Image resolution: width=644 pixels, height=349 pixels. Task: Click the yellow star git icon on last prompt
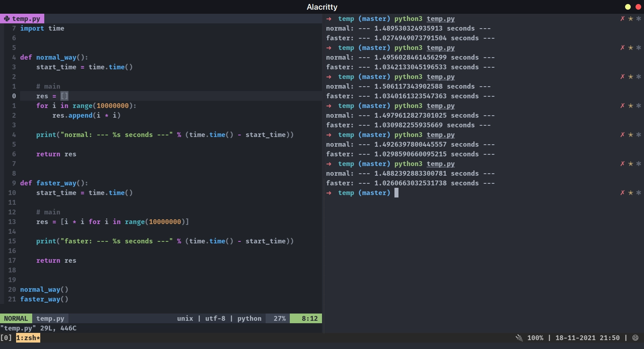[631, 193]
